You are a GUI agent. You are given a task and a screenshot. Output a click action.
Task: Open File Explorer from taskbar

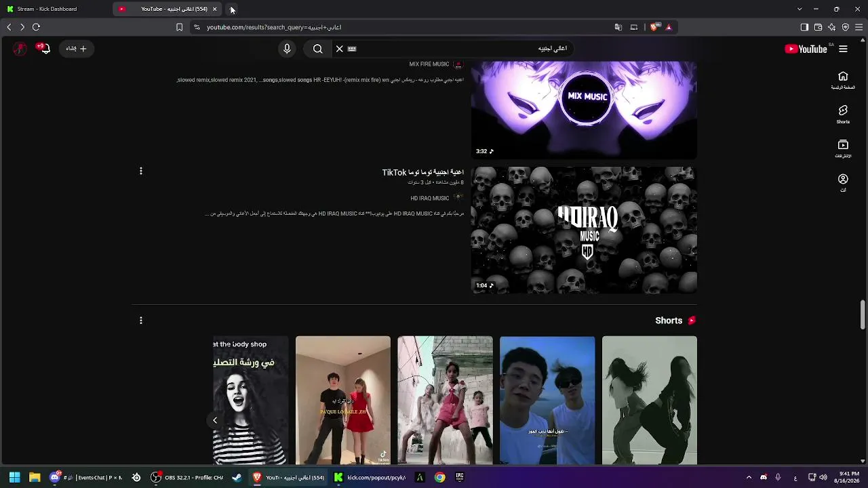pos(35,477)
